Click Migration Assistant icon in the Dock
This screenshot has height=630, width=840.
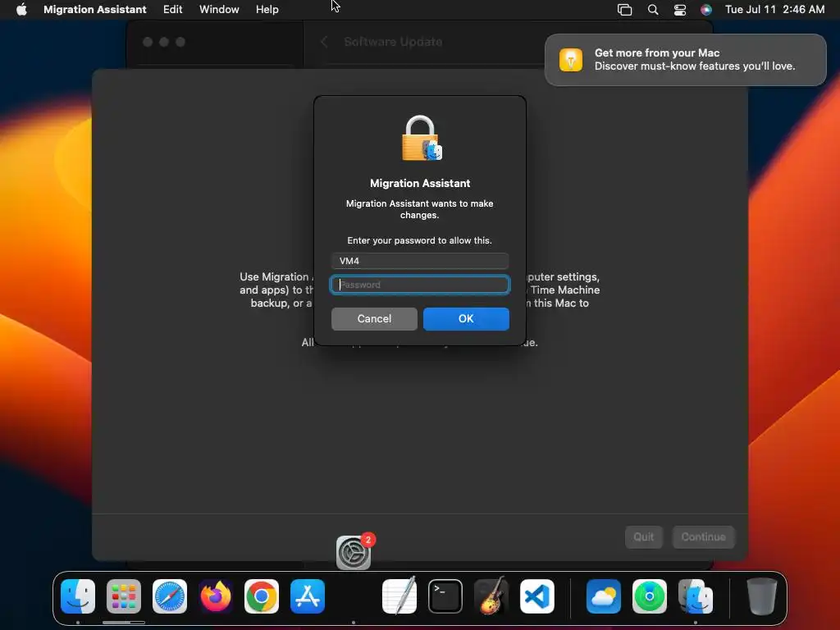pos(696,596)
